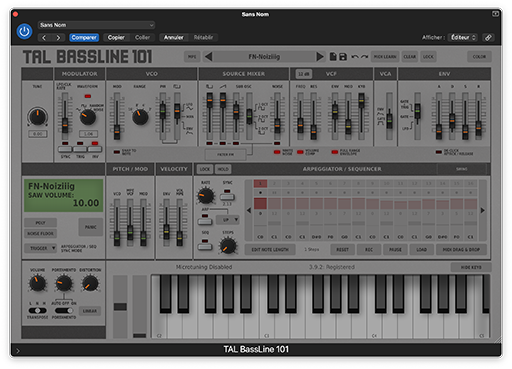
Task: Click the DISTORTION knob
Action: (x=90, y=284)
